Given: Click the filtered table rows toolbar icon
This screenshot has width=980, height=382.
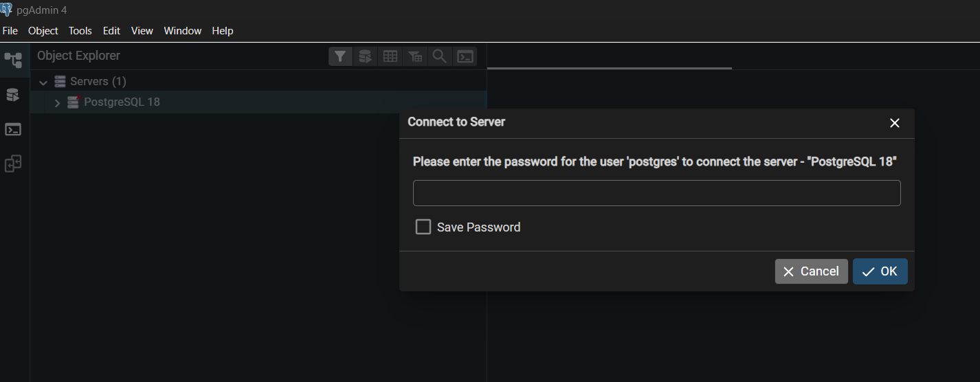Looking at the screenshot, I should point(415,56).
